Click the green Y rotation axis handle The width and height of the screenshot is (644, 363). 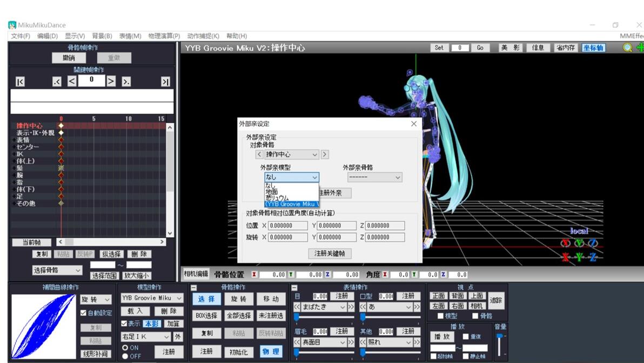[579, 243]
